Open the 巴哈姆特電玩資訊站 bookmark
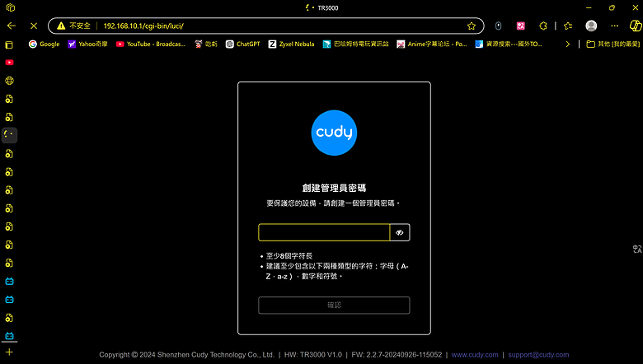 click(355, 44)
